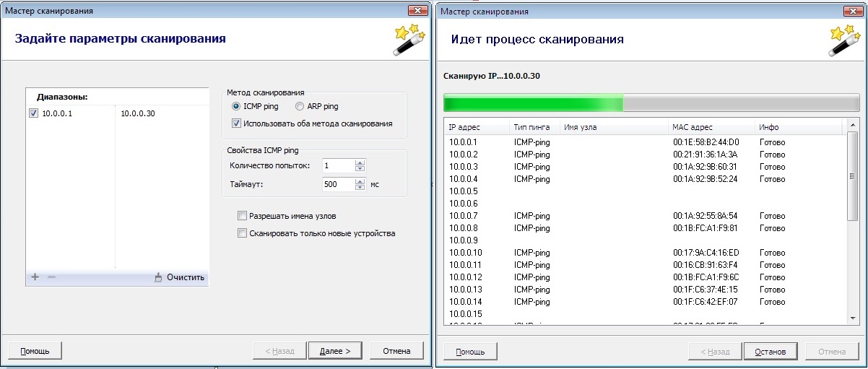Viewport: 868px width, 369px height.
Task: Decrease 'Таймаут' value with down arrow
Action: click(360, 188)
